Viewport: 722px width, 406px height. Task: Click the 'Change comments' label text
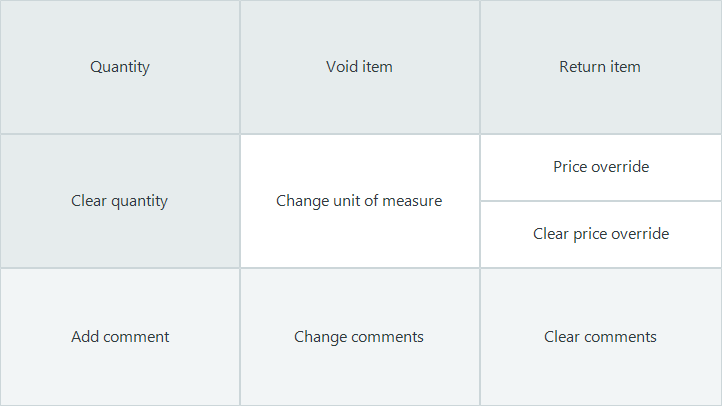[359, 337]
